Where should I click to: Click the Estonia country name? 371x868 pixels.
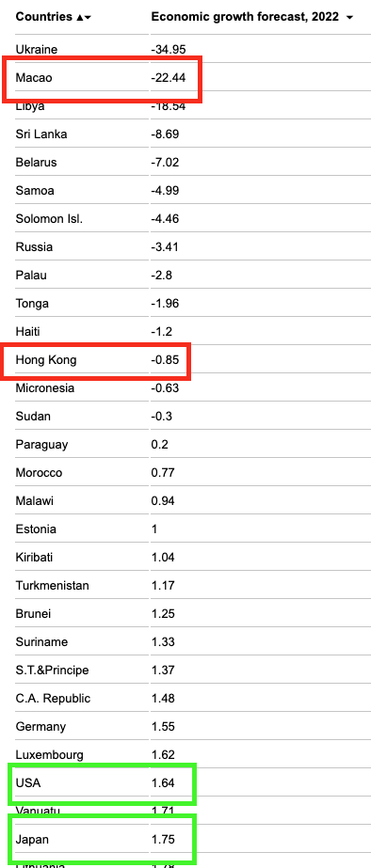point(36,529)
